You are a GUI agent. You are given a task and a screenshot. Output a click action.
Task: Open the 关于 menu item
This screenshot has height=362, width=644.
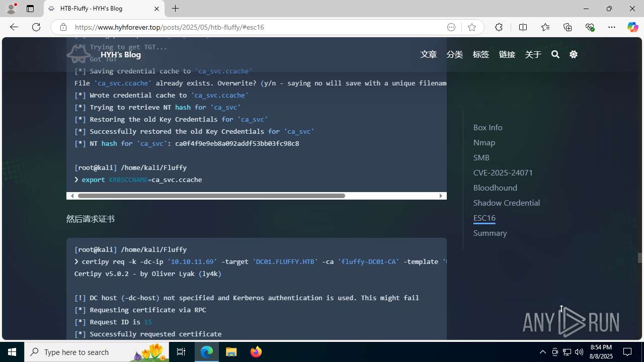(533, 54)
